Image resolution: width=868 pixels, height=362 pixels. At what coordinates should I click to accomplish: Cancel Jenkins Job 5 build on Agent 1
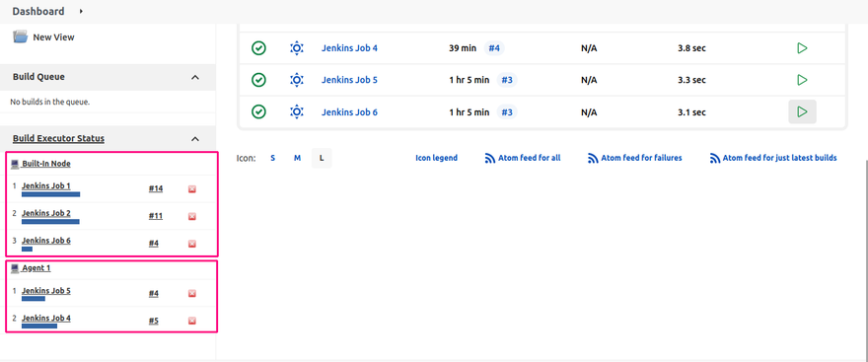pyautogui.click(x=192, y=293)
